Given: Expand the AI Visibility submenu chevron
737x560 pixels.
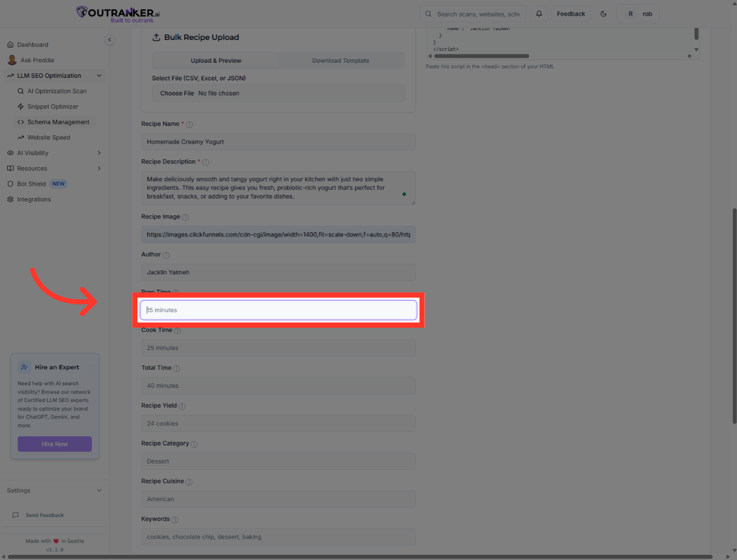Looking at the screenshot, I should tap(99, 153).
